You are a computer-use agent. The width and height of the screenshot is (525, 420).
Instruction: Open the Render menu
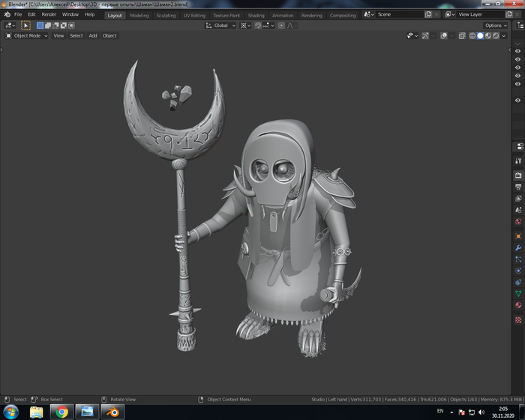click(49, 14)
